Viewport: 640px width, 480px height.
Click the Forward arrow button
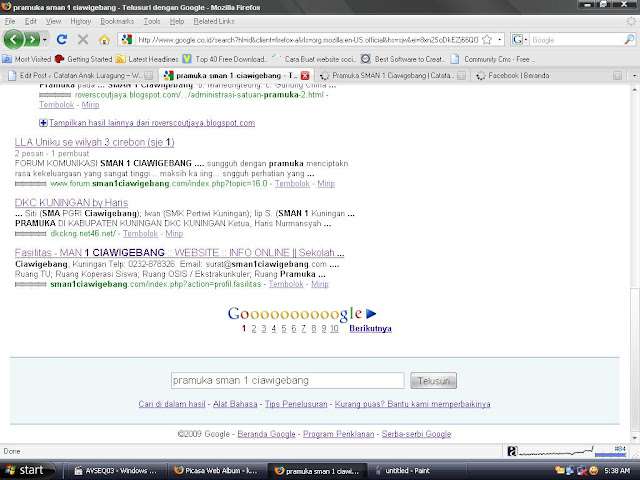(32, 40)
